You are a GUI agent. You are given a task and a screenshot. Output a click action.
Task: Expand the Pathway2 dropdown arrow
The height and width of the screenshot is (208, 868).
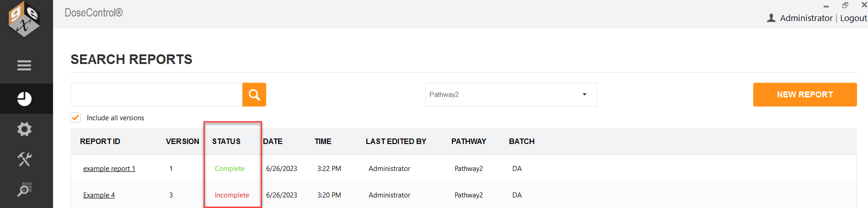coord(584,95)
